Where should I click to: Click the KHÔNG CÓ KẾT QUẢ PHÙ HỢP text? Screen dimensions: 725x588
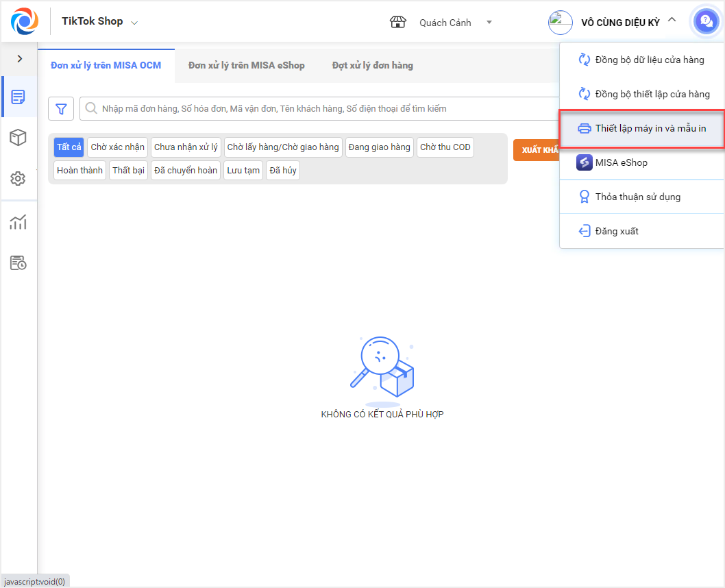(382, 414)
